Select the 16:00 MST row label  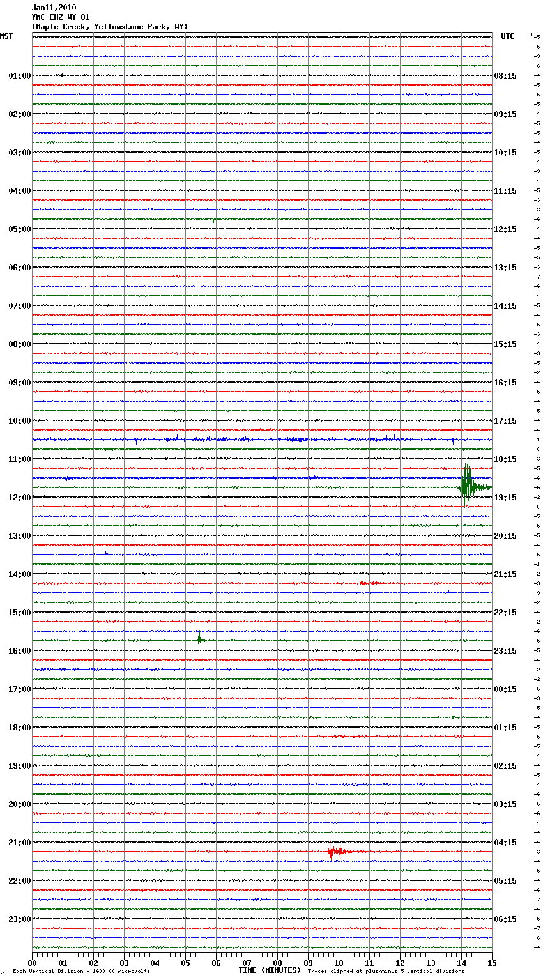[x=20, y=651]
